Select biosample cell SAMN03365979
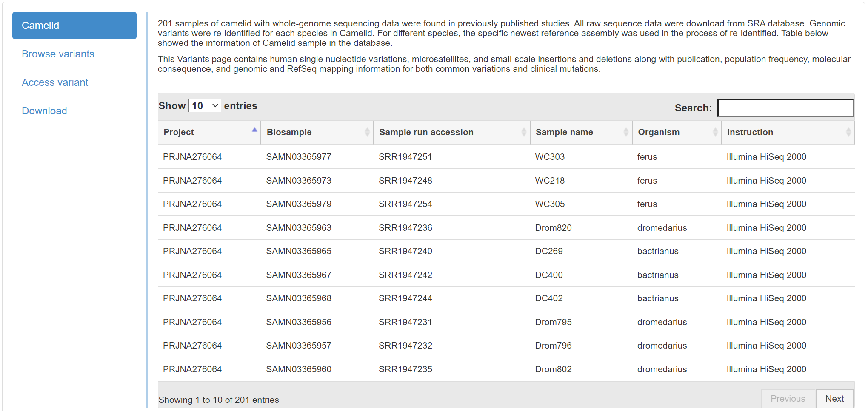This screenshot has height=411, width=868. point(299,204)
